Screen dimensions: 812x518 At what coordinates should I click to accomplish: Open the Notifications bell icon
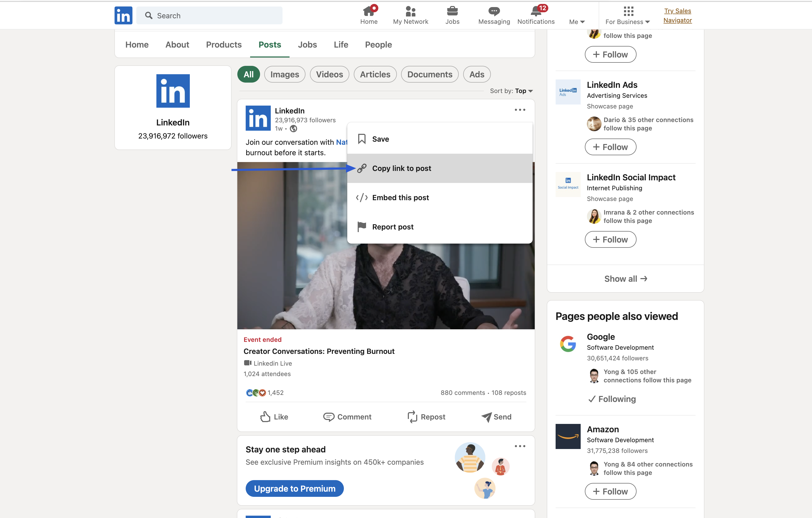click(536, 11)
